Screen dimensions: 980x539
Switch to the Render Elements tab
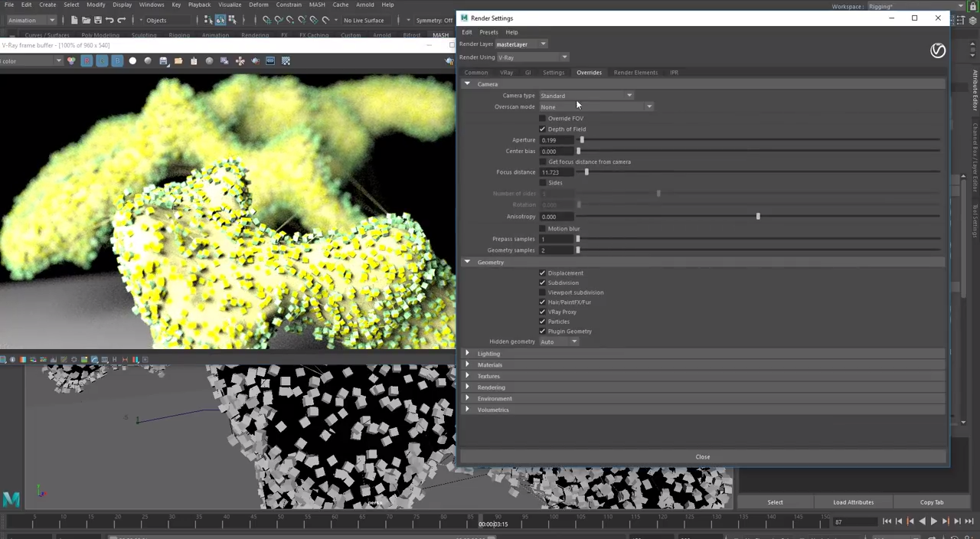click(635, 72)
